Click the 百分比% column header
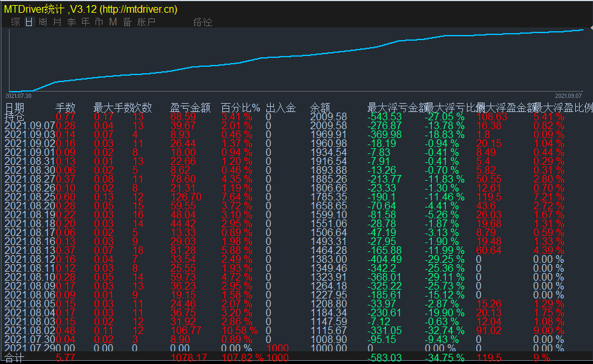Image resolution: width=593 pixels, height=364 pixels. tap(240, 108)
